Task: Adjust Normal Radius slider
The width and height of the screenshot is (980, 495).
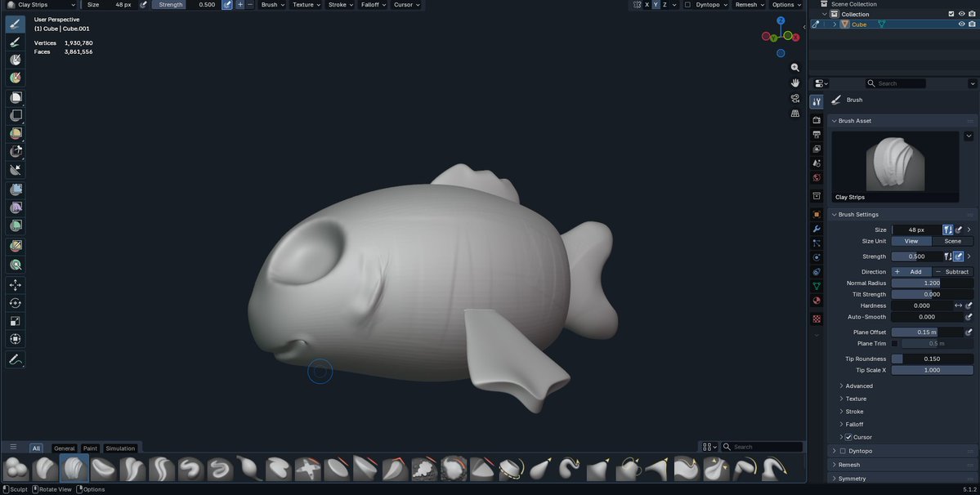Action: (932, 283)
